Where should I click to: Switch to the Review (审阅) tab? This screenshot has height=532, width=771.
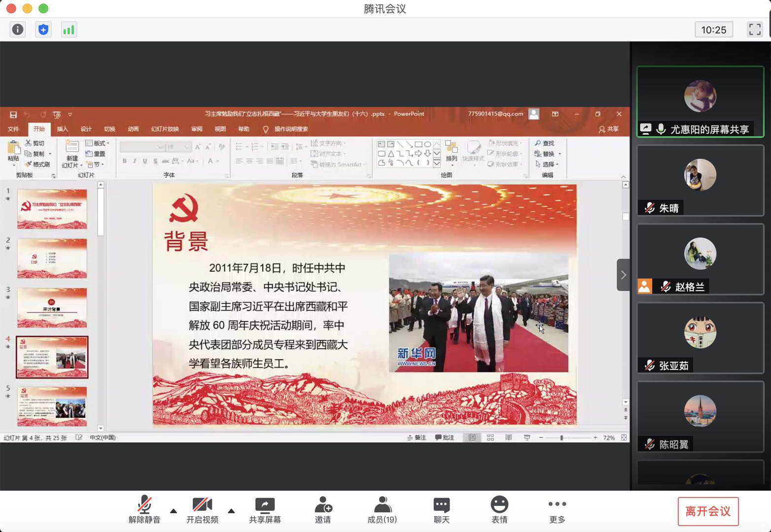[x=197, y=129]
